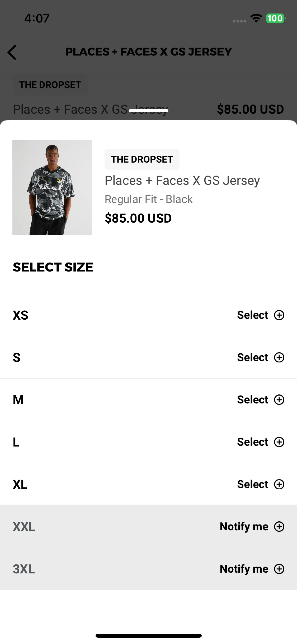The width and height of the screenshot is (297, 644).
Task: Choose the M size row
Action: point(148,400)
